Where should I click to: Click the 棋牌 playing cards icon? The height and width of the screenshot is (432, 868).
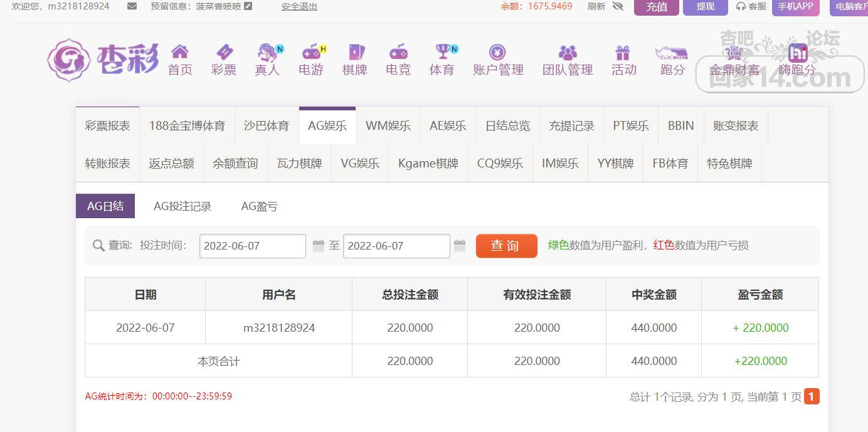click(x=355, y=51)
